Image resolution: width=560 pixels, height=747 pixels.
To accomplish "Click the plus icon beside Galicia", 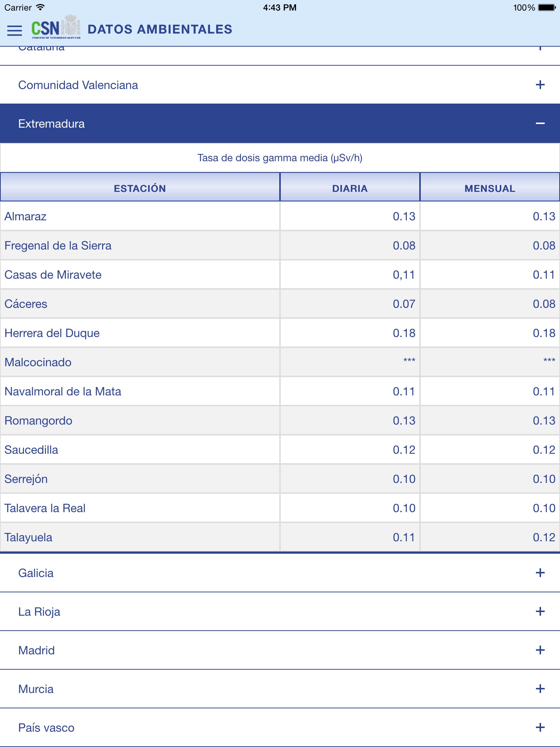I will coord(540,573).
